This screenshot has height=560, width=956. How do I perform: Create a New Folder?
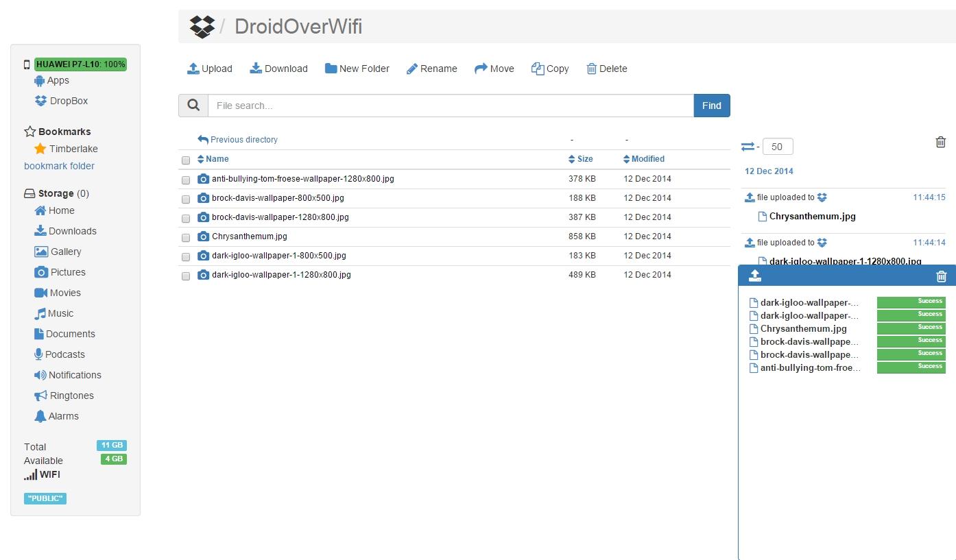pos(357,69)
